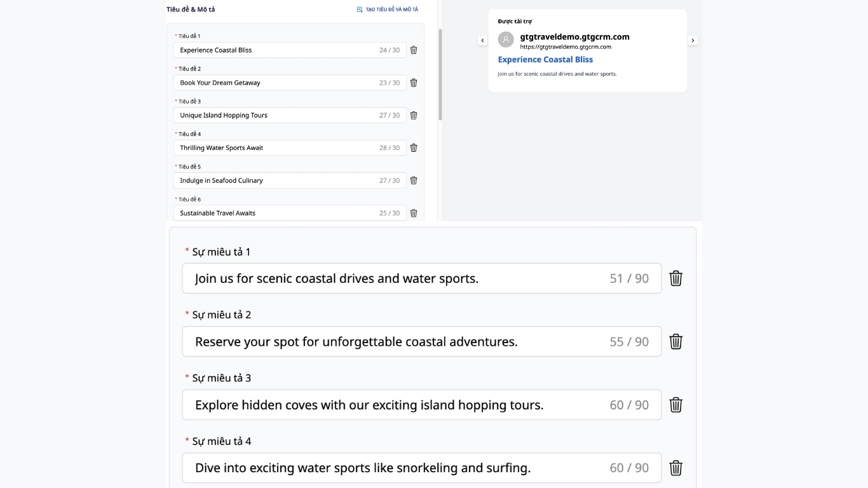Remove Sự miêu tả 2 using trash icon
868x488 pixels.
pyautogui.click(x=675, y=342)
